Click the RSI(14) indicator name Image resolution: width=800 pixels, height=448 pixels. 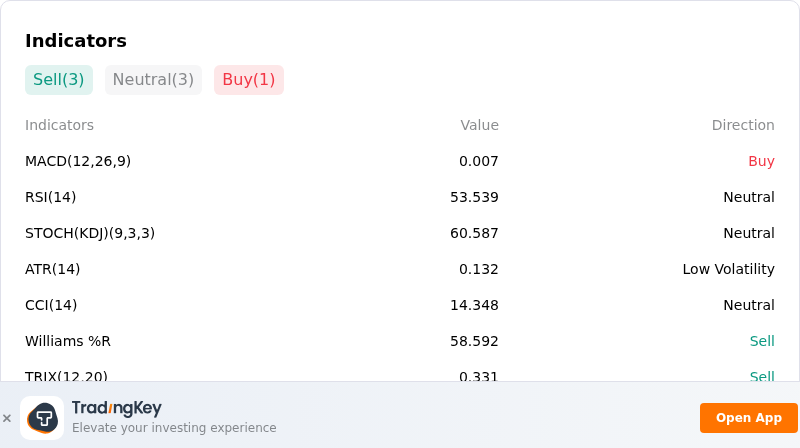tap(51, 197)
